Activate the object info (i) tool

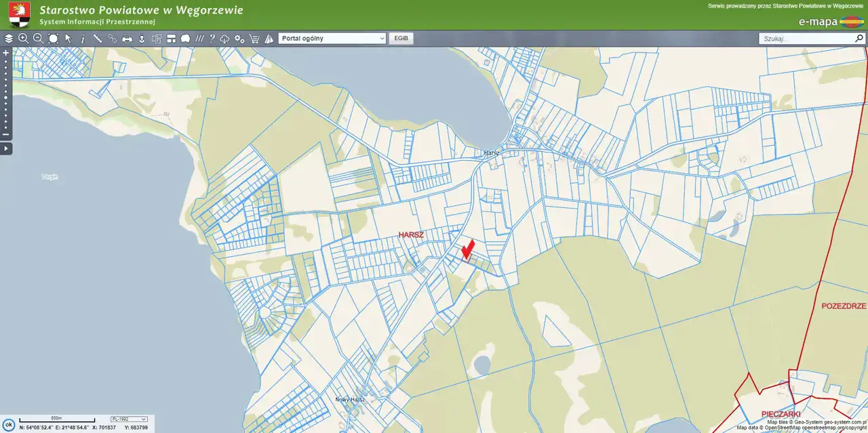83,39
